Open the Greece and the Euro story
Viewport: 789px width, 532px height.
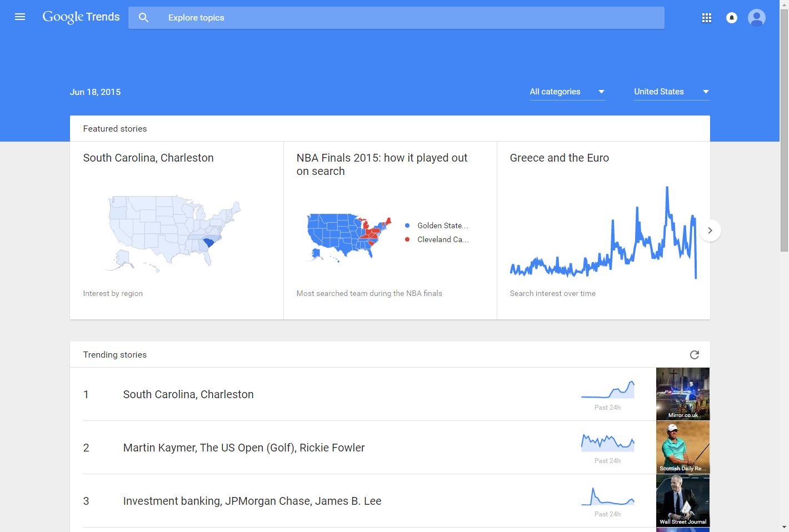click(x=559, y=158)
